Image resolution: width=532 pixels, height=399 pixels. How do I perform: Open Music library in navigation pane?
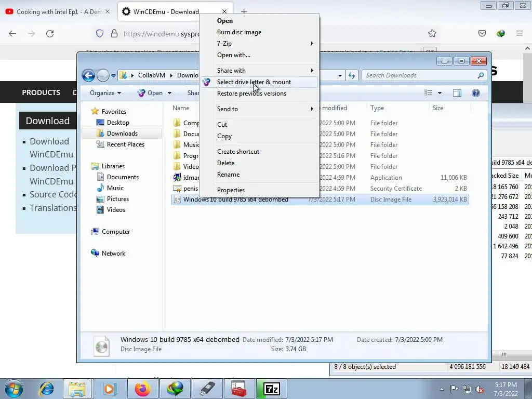tap(115, 188)
